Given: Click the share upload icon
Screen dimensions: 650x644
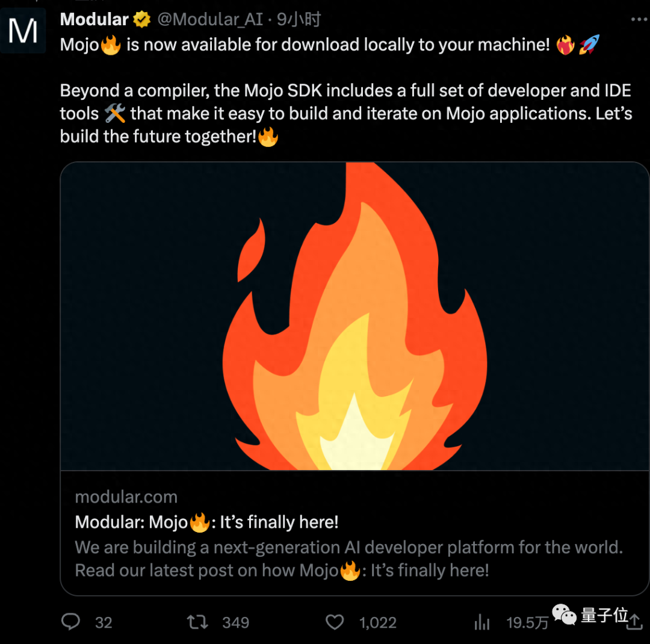Looking at the screenshot, I should point(634,622).
